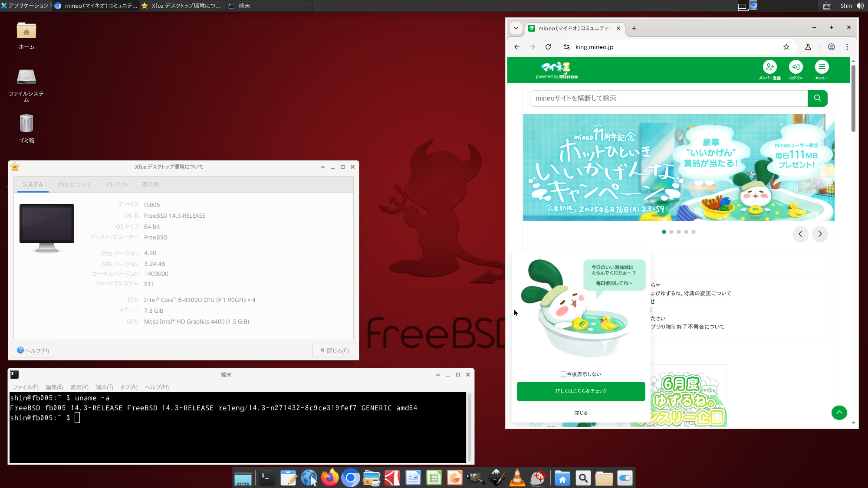This screenshot has width=868, height=488.
Task: Reload the king.mineo.jp page
Action: click(x=548, y=47)
